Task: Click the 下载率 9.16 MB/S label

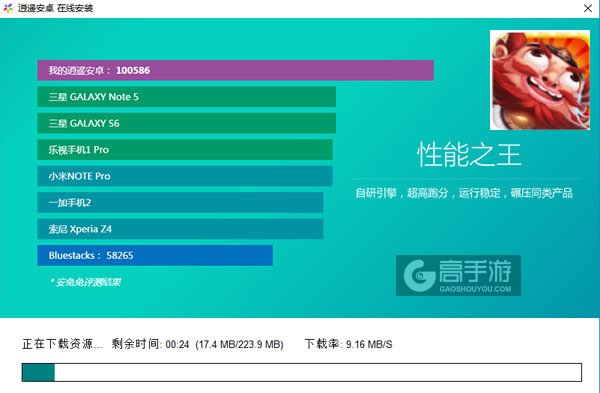Action: (348, 344)
